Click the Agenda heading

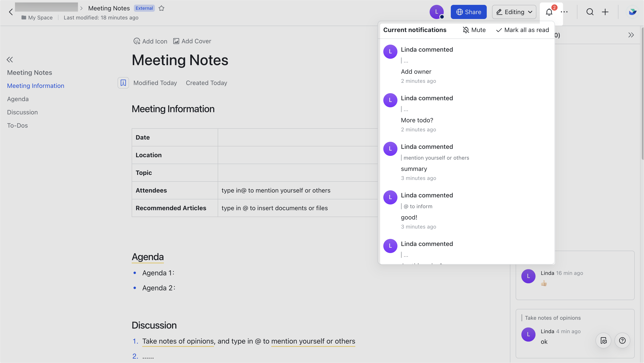point(148,257)
